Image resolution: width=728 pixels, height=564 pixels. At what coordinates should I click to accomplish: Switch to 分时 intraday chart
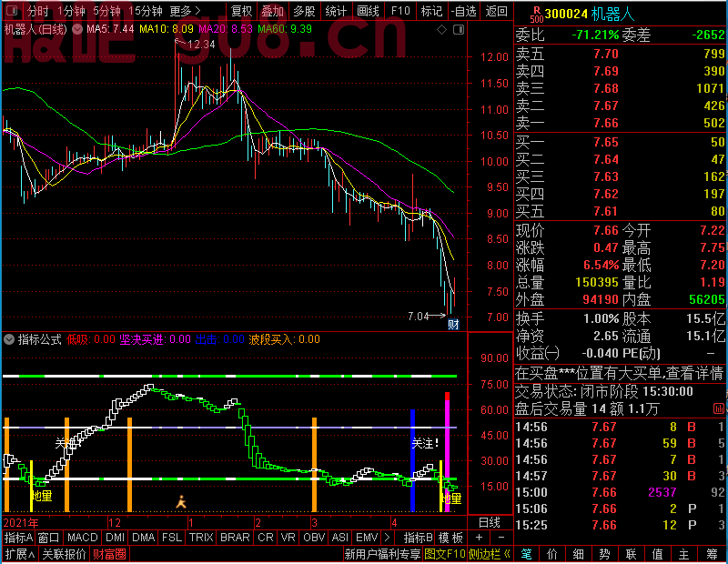[37, 11]
